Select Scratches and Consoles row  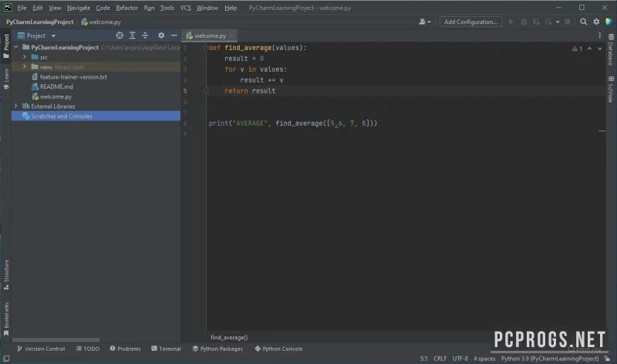point(96,116)
